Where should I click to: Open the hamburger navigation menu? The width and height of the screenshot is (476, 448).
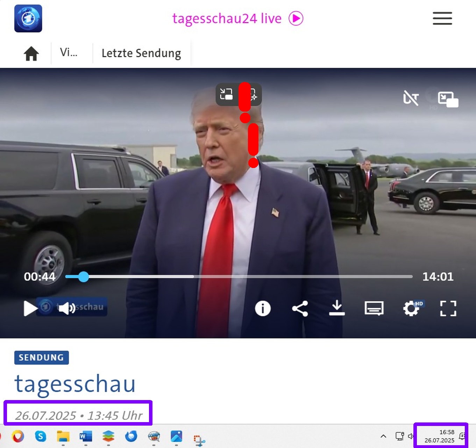pos(442,19)
